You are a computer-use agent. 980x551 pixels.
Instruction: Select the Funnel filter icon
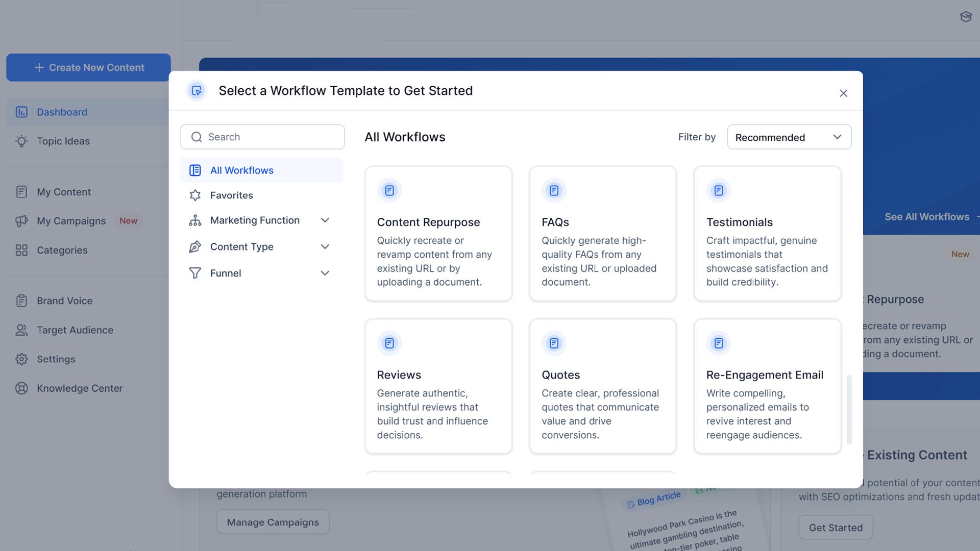pos(195,273)
